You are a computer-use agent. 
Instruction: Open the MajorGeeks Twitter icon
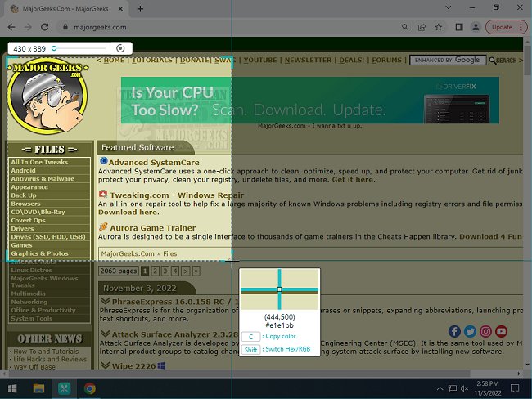point(470,331)
